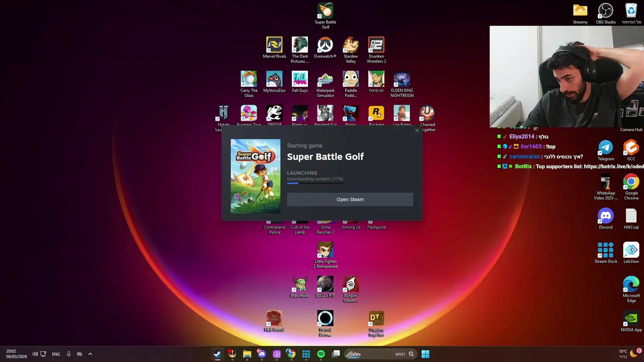
Task: Click the download progress bar in launch dialog
Action: tap(315, 184)
